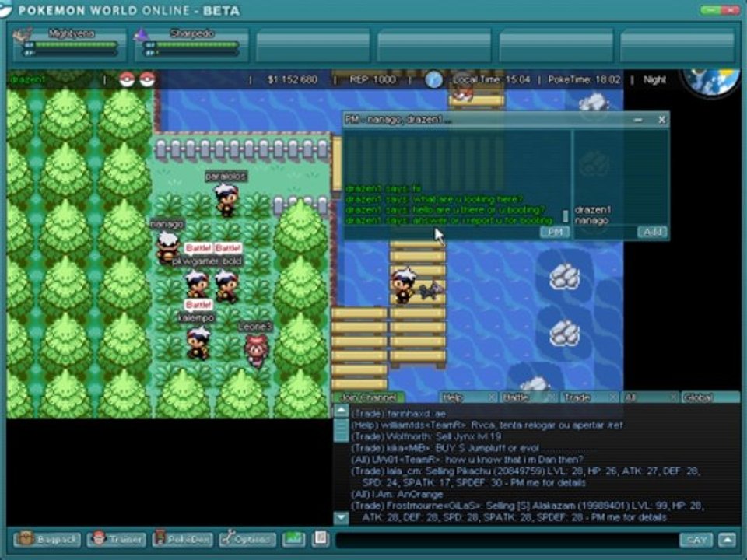Select drazen1 in PM participant list
The image size is (747, 560).
click(593, 209)
